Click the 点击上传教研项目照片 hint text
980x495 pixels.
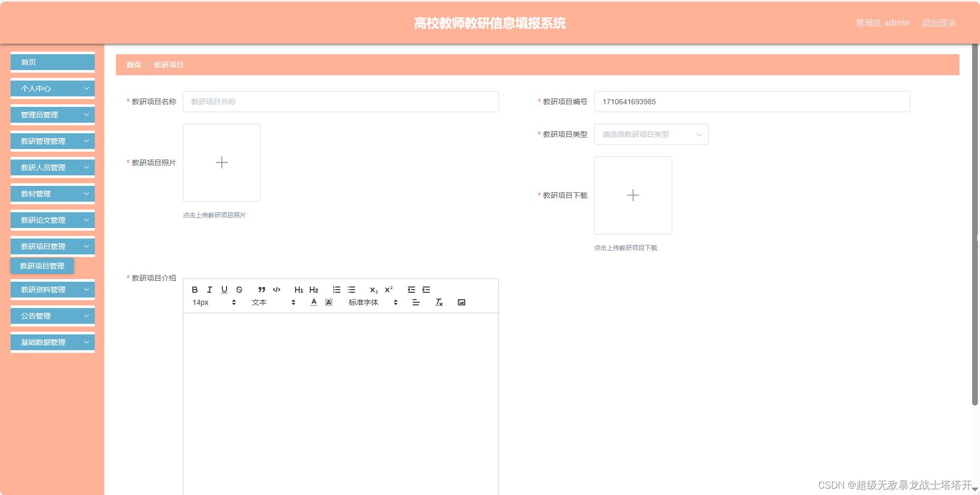pos(214,215)
